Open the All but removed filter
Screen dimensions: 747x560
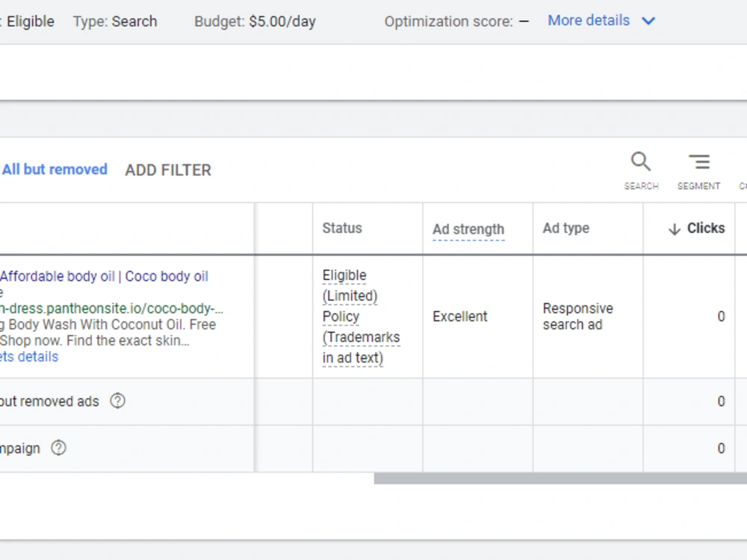coord(55,169)
